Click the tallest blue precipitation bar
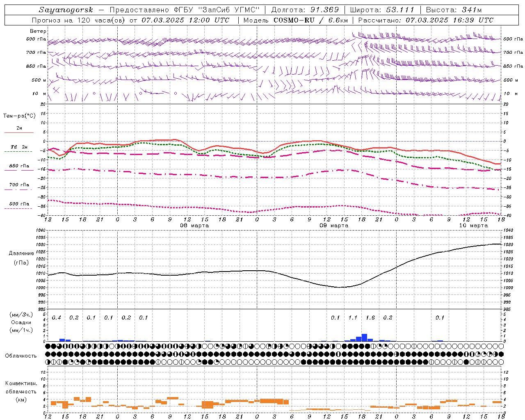Image resolution: width=525 pixels, height=420 pixels. [364, 338]
